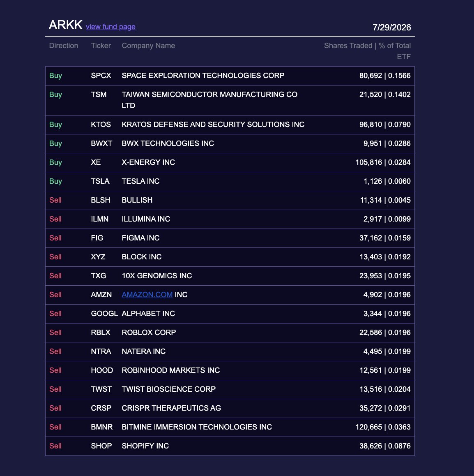Click the AMZN ticker
This screenshot has width=474, height=476.
[x=101, y=294]
